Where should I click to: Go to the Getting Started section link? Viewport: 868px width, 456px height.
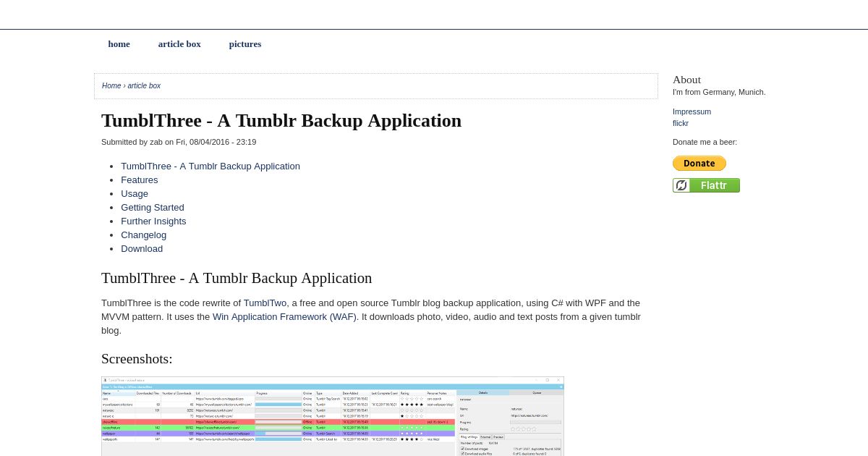[x=153, y=207]
